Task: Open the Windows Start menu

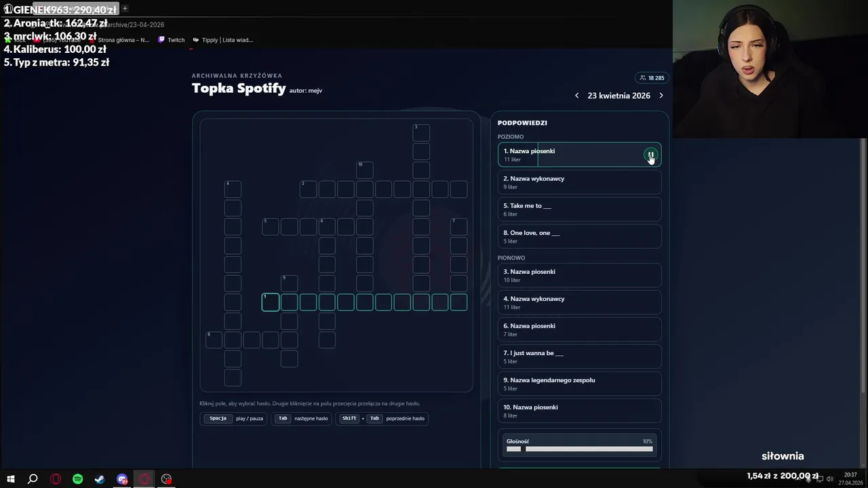Action: (10, 479)
